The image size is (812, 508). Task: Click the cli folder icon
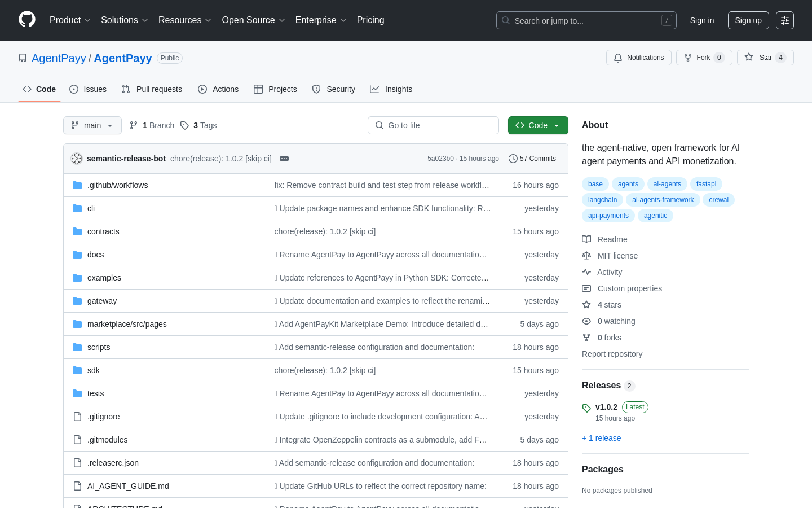77,208
